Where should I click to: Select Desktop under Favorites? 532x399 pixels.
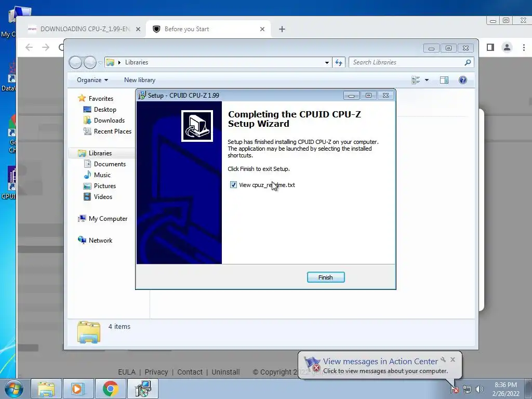coord(105,110)
